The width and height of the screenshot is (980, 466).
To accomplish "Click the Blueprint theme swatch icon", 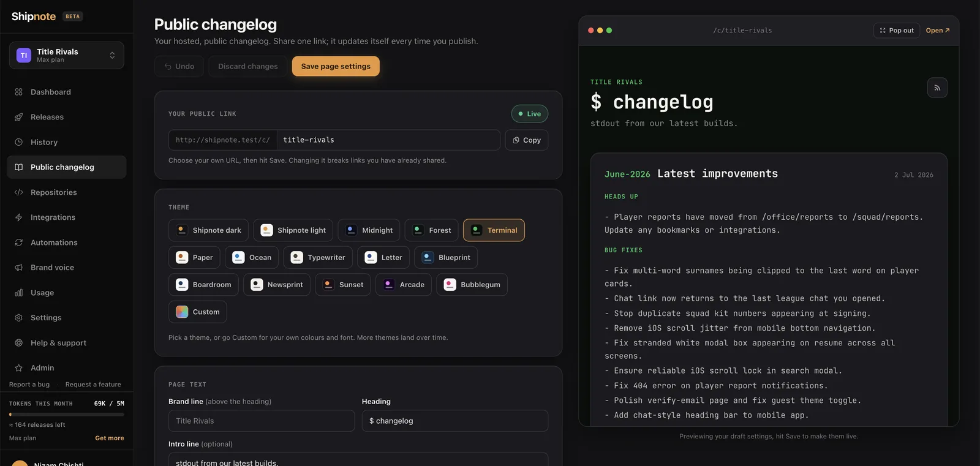I will 428,258.
